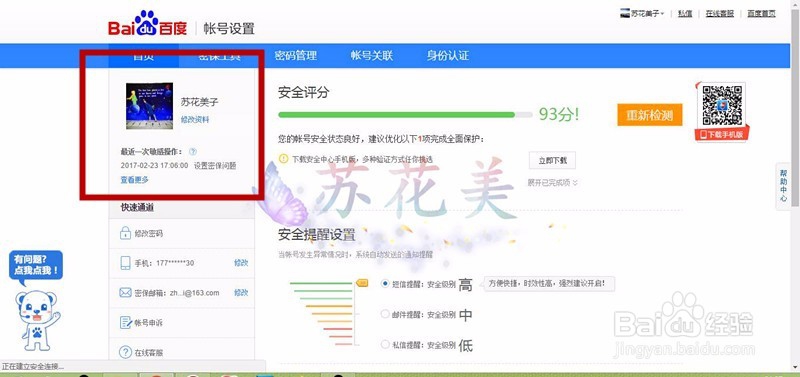800x377 pixels.
Task: Click 私信 link at top right
Action: pos(685,14)
